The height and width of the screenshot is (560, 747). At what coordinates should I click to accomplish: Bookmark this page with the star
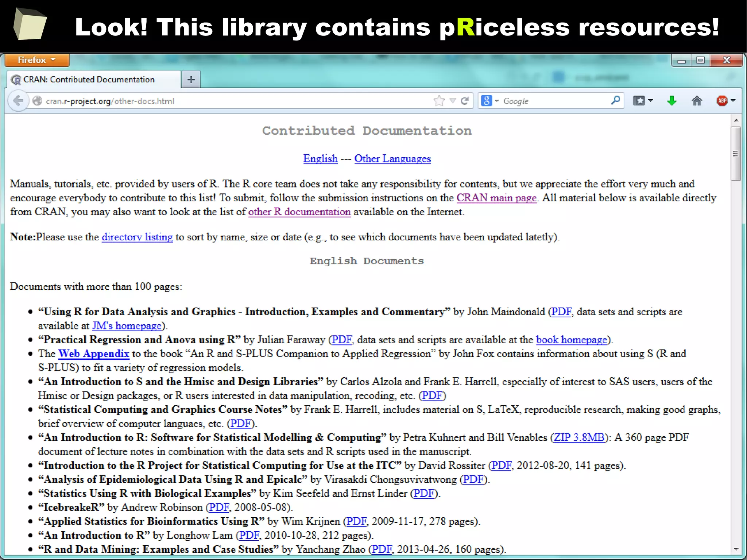coord(439,101)
